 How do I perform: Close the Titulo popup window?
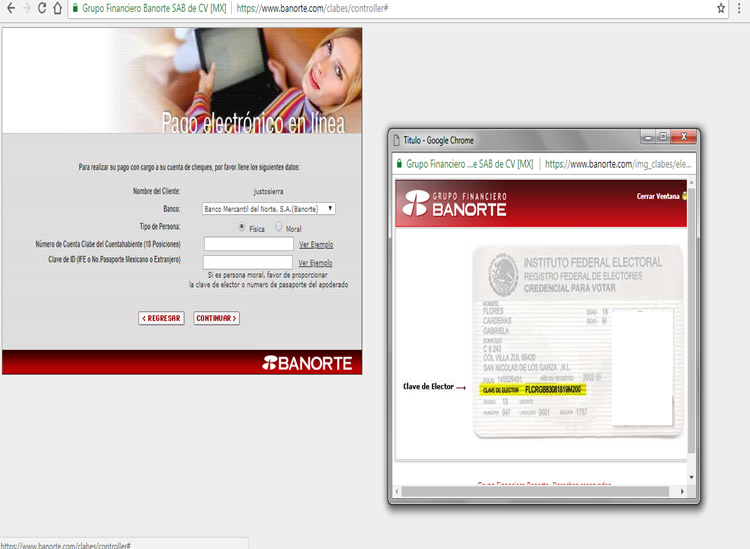(684, 137)
